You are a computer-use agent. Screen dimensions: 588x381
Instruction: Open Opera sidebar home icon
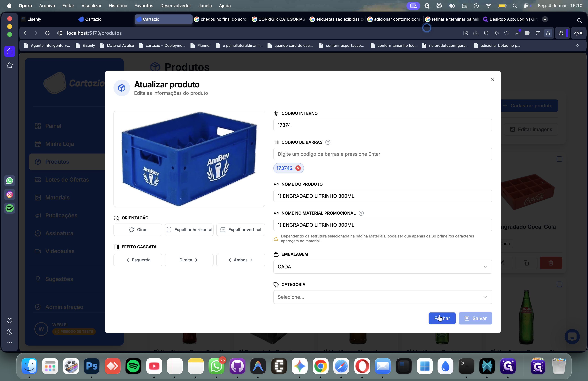click(x=10, y=51)
